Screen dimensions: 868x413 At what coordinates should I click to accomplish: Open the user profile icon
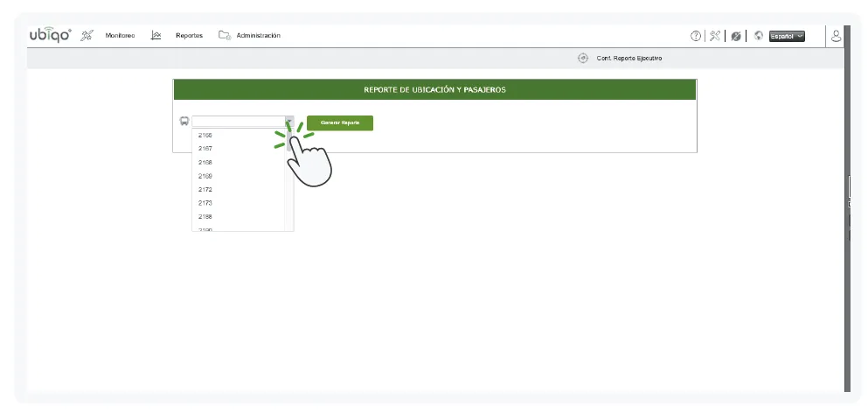836,36
